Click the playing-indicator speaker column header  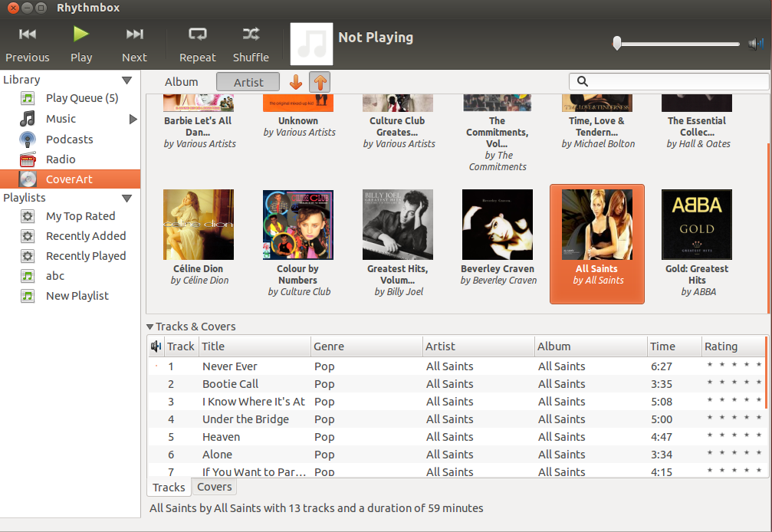(x=156, y=346)
